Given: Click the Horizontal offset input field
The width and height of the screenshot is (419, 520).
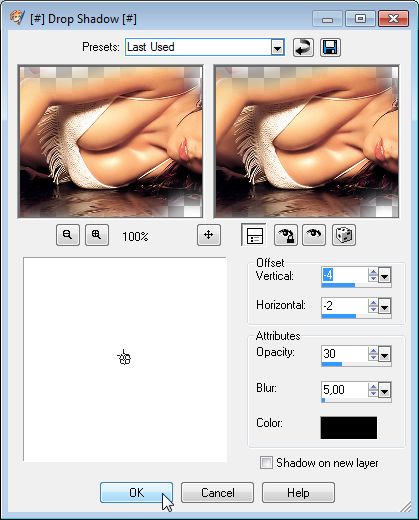Looking at the screenshot, I should tap(345, 306).
